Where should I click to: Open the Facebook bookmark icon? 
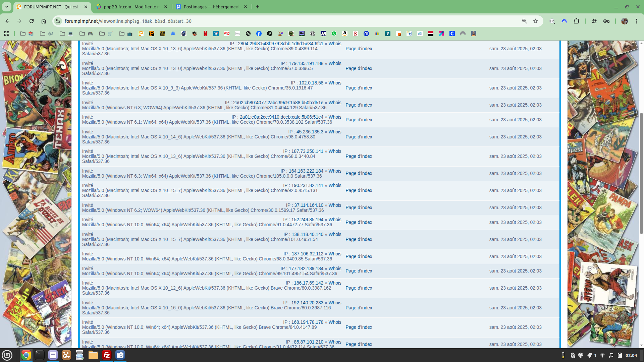coord(259,34)
